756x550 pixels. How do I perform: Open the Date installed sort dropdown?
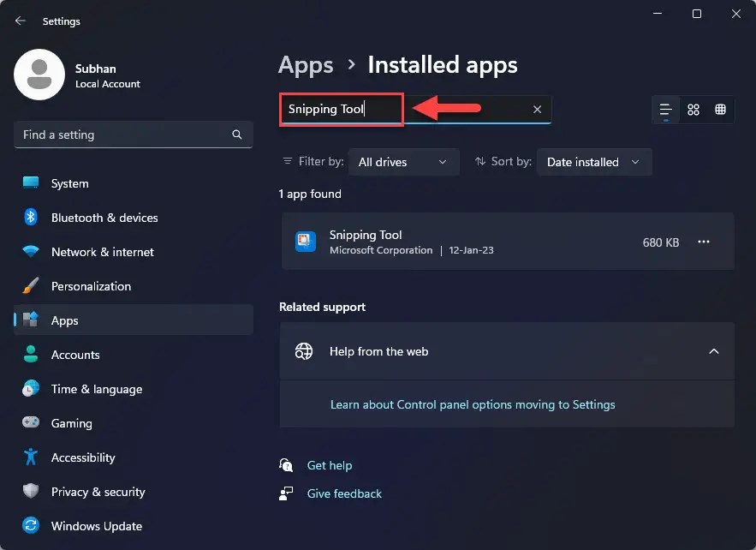(x=594, y=162)
